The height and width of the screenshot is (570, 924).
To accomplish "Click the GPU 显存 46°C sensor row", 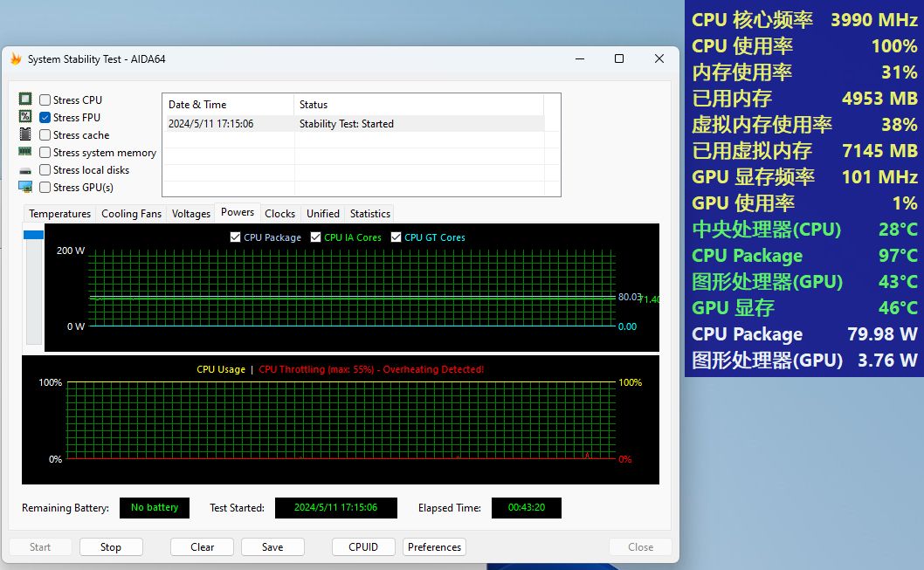I will point(804,308).
